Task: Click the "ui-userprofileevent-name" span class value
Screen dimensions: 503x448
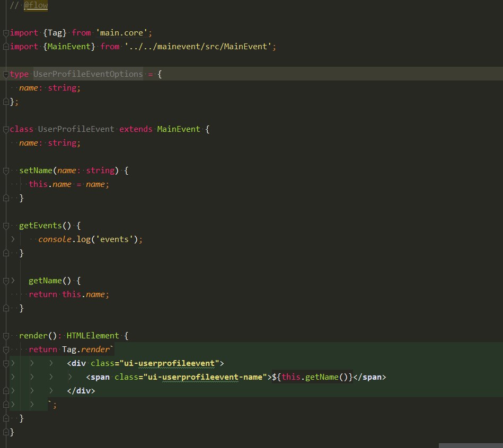Action: (205, 377)
